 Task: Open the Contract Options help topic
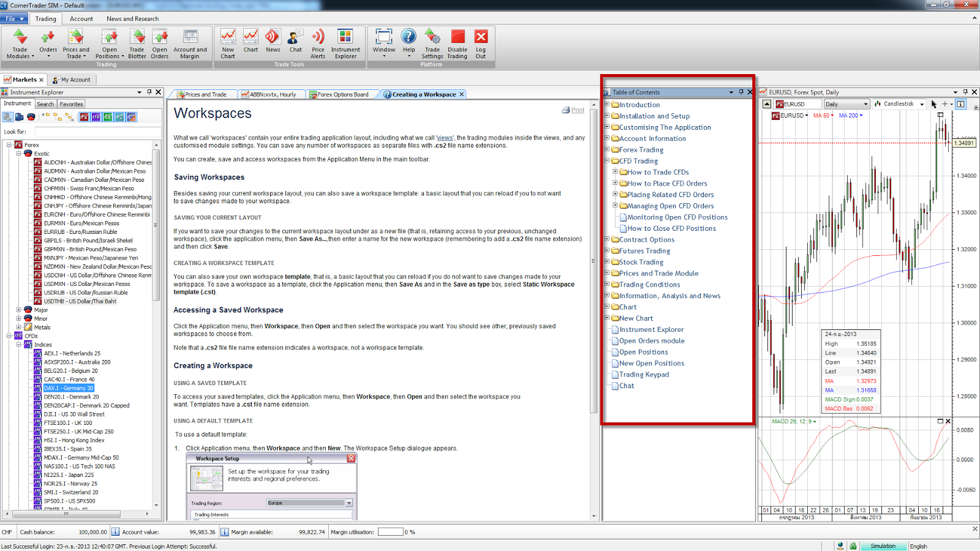tap(646, 240)
